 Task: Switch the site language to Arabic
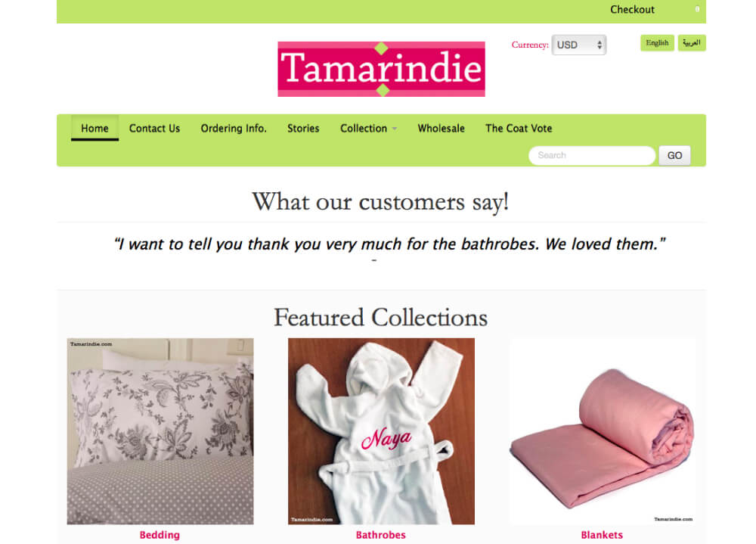click(692, 43)
